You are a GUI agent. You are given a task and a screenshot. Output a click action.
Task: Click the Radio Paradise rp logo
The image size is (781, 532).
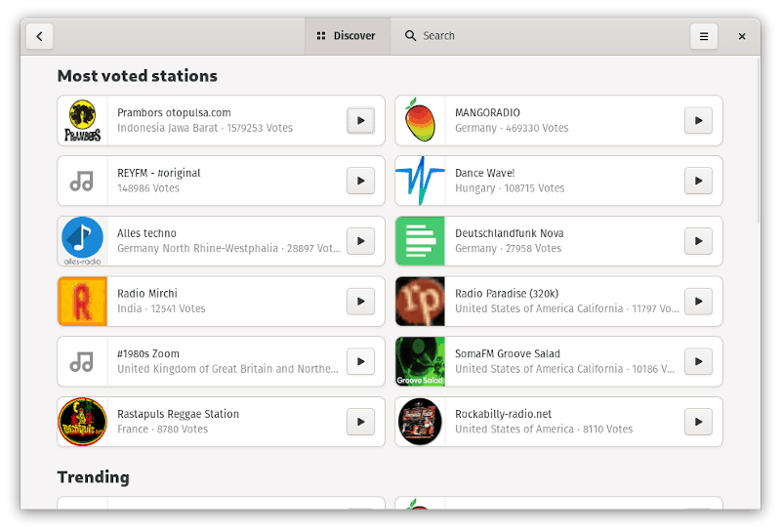tap(420, 302)
